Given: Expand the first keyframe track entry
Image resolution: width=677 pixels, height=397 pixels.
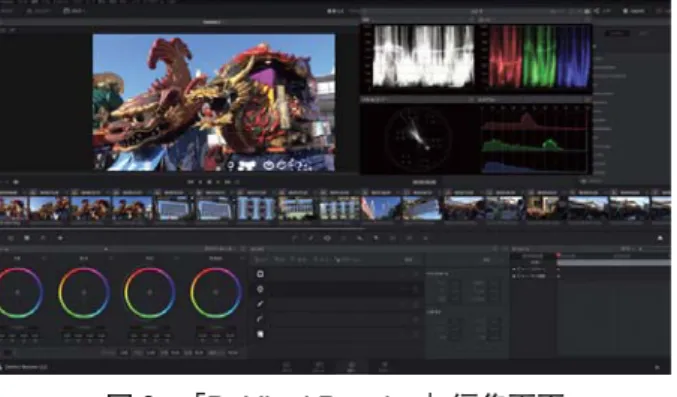Looking at the screenshot, I should (x=514, y=269).
